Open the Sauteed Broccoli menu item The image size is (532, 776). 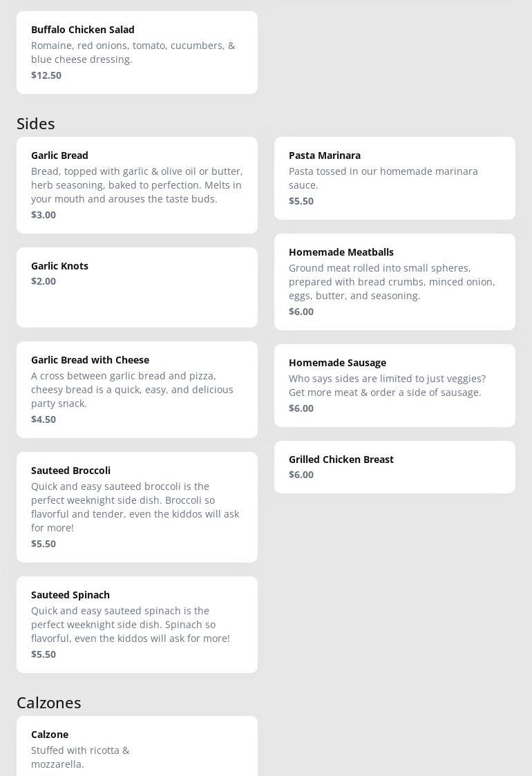(x=137, y=507)
